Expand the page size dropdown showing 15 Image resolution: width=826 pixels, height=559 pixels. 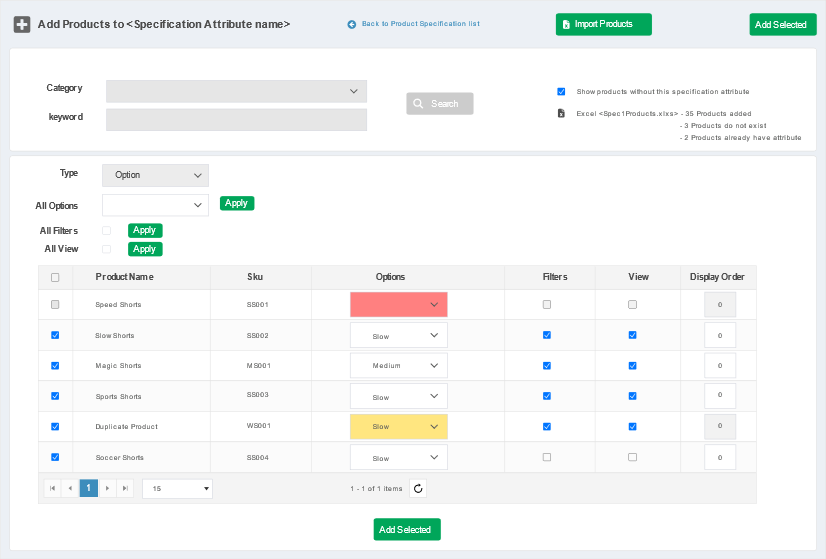click(177, 489)
